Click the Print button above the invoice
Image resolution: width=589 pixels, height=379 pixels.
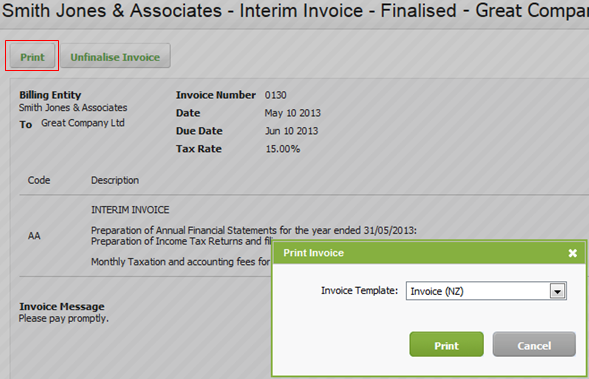32,56
